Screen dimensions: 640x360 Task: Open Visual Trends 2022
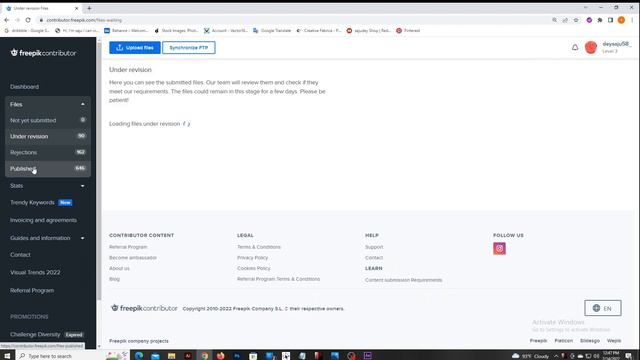pyautogui.click(x=35, y=272)
